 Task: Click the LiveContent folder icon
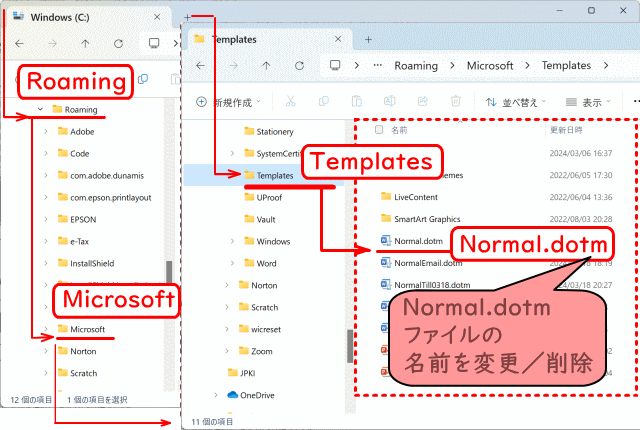click(x=386, y=196)
